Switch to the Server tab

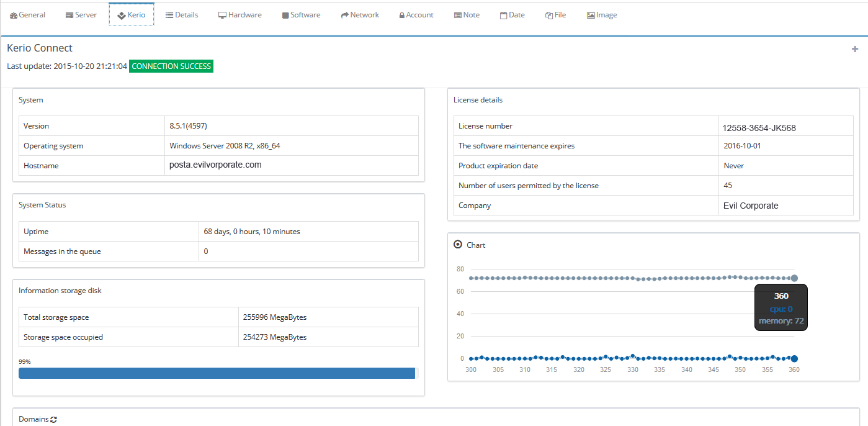coord(81,15)
